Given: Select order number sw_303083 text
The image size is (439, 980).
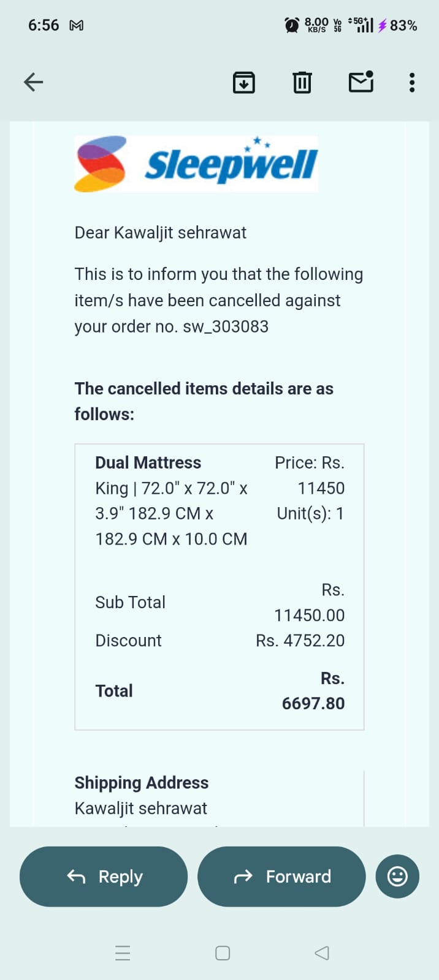Looking at the screenshot, I should pyautogui.click(x=226, y=326).
